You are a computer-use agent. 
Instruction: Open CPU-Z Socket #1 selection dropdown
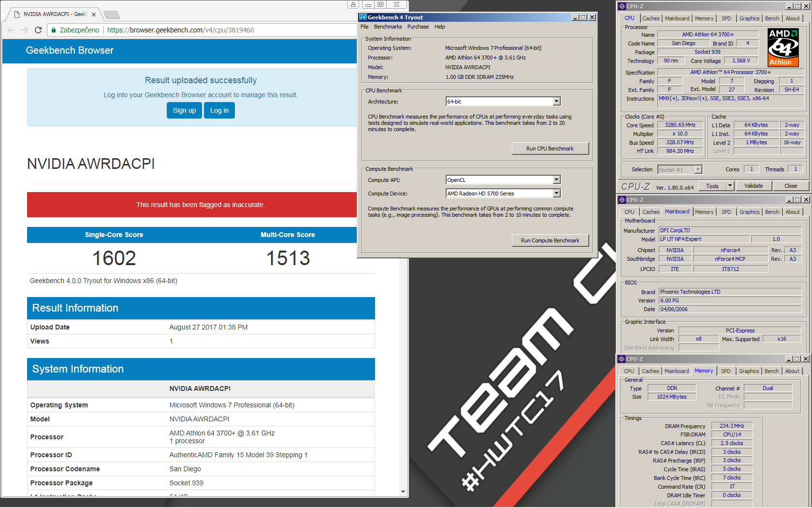[698, 170]
